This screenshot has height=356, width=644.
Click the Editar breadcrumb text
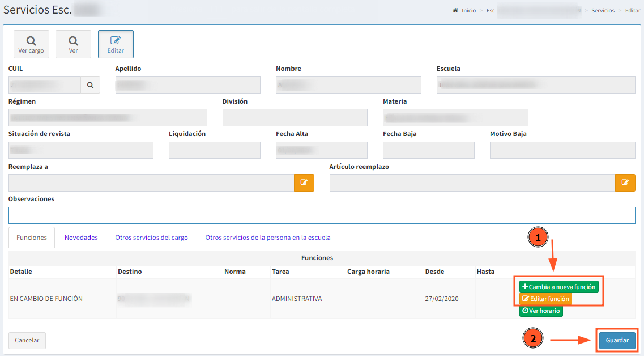coord(633,11)
